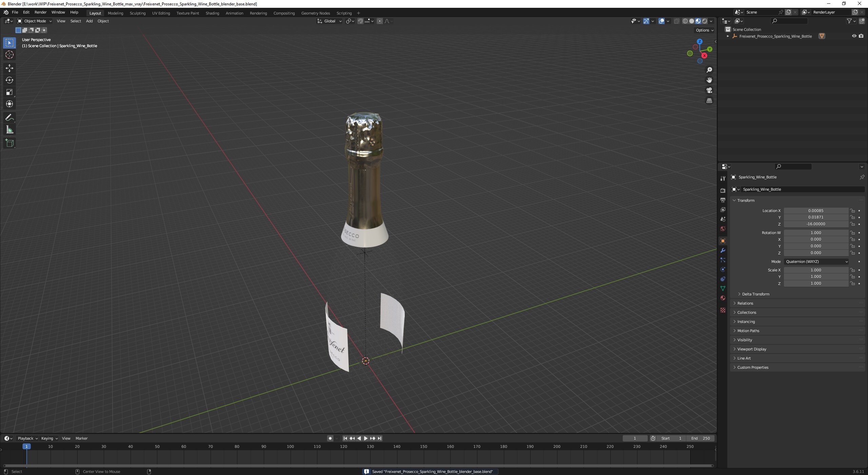The width and height of the screenshot is (868, 475).
Task: Open the Keying popover in timeline
Action: pyautogui.click(x=49, y=438)
